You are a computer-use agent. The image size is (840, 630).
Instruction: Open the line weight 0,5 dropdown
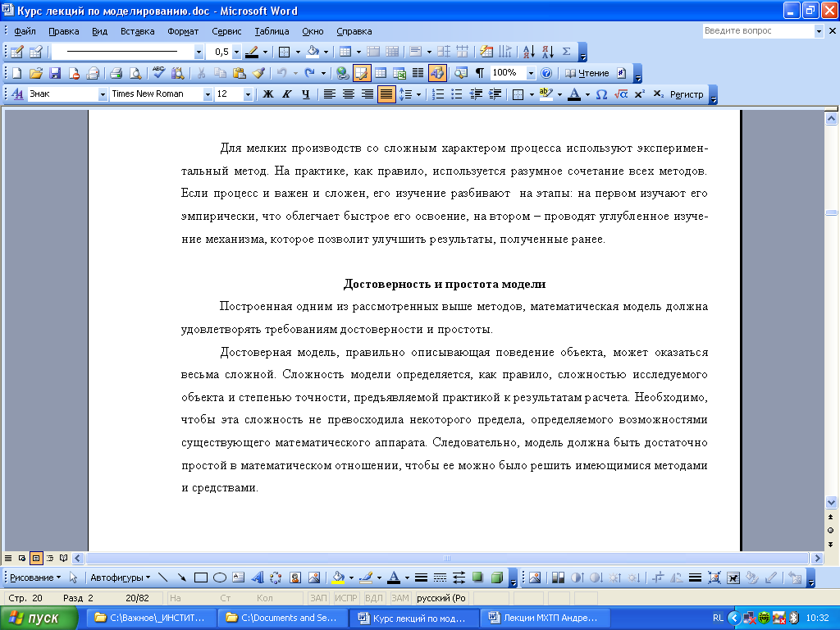[x=236, y=52]
